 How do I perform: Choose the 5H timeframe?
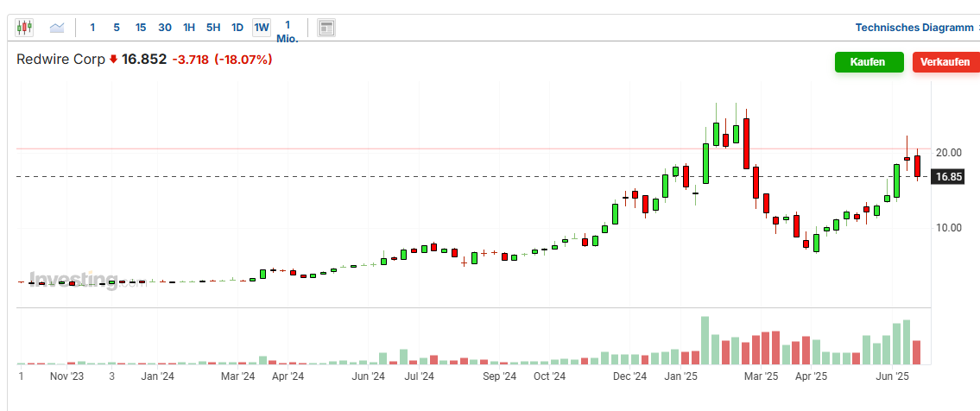(x=213, y=28)
